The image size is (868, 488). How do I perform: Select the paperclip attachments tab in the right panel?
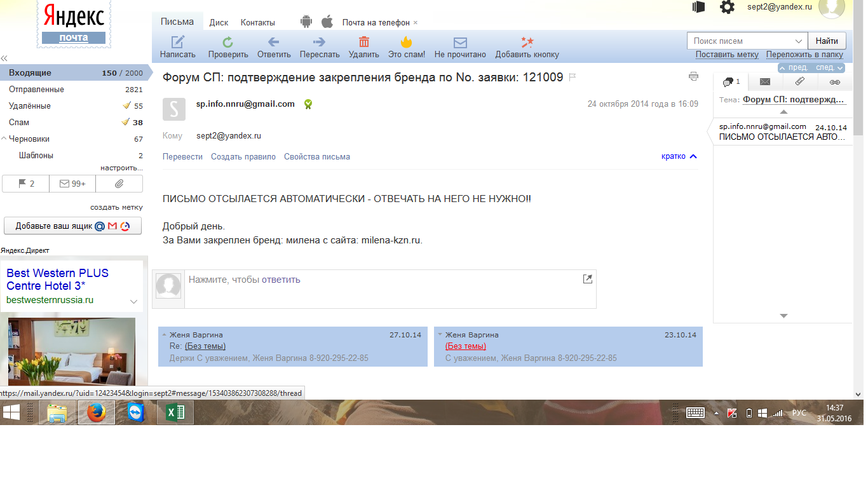coord(800,81)
